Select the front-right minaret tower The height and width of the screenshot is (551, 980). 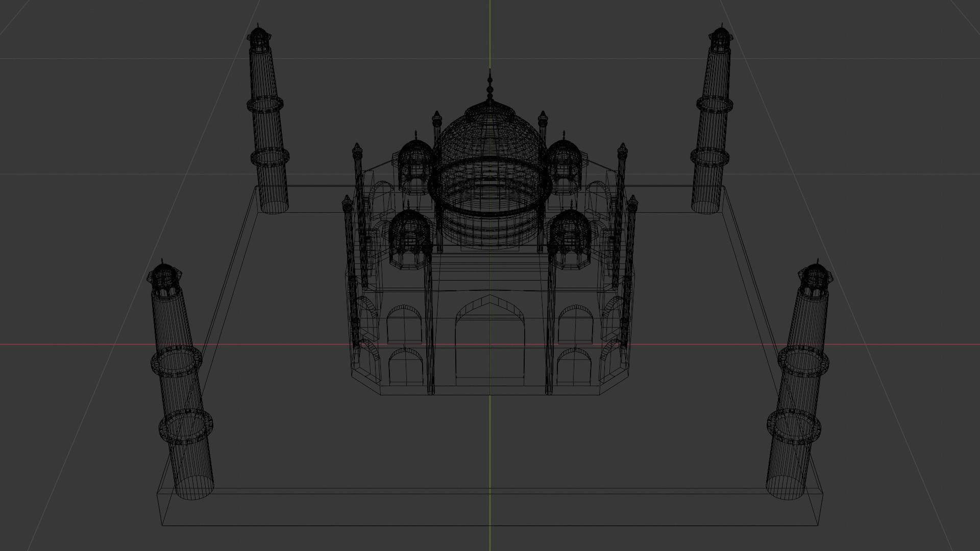pos(799,380)
